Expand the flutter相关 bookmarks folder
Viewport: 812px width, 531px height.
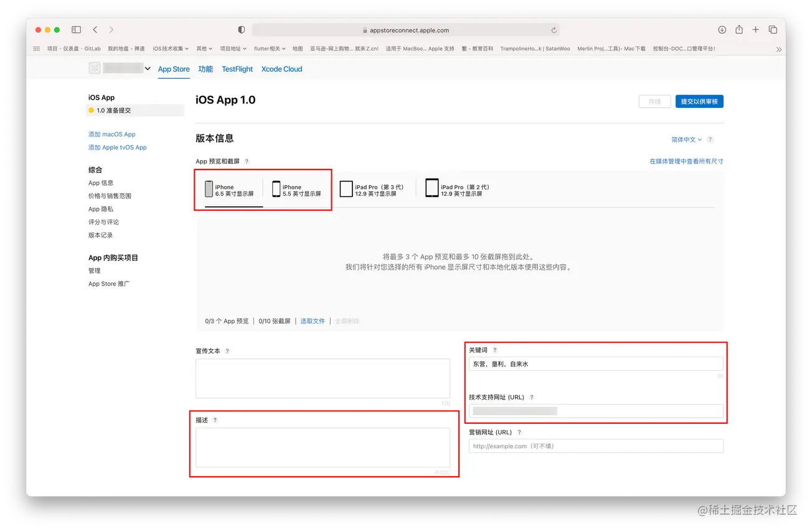click(270, 49)
